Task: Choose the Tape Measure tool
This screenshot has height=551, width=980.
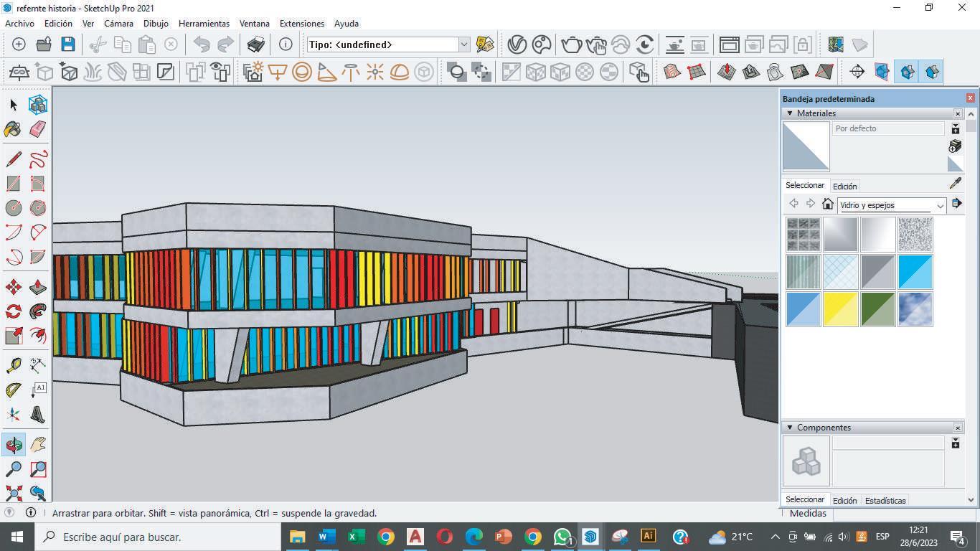Action: pos(13,365)
